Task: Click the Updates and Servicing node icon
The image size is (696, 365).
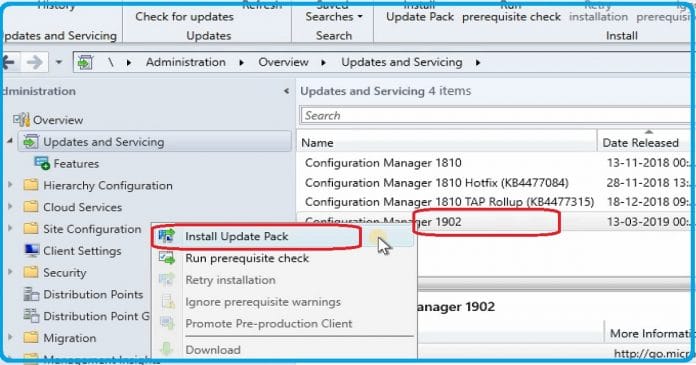Action: pyautogui.click(x=31, y=142)
